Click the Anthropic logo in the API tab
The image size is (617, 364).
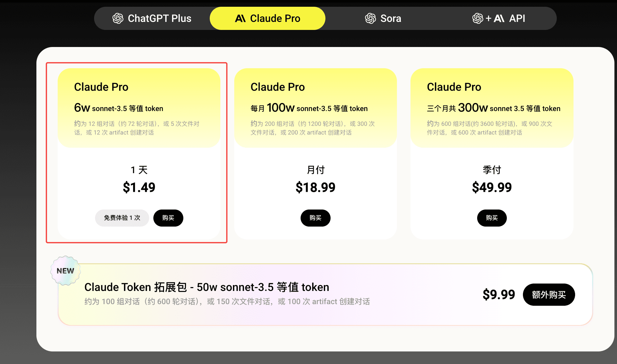point(499,18)
